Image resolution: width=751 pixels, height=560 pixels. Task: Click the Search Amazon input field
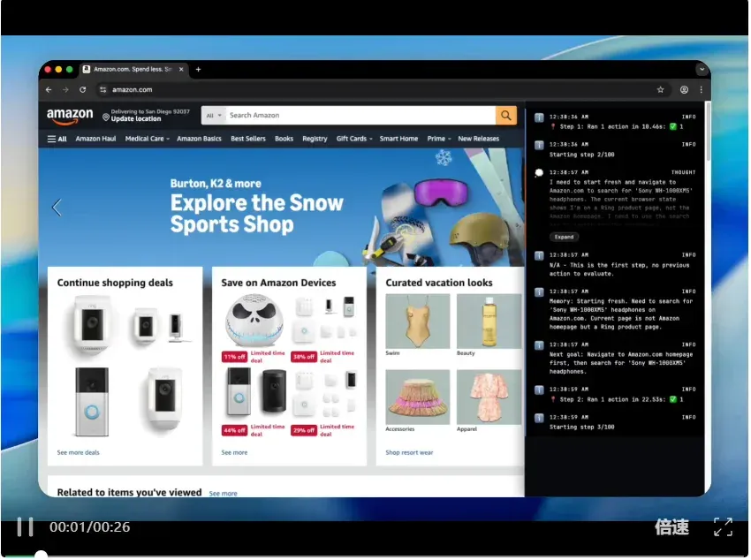pyautogui.click(x=360, y=116)
